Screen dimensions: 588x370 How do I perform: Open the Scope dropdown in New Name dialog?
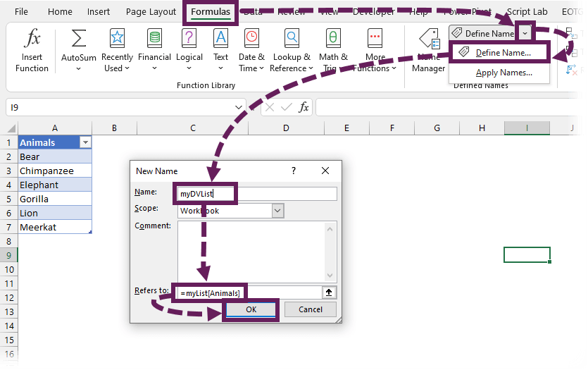click(x=277, y=211)
